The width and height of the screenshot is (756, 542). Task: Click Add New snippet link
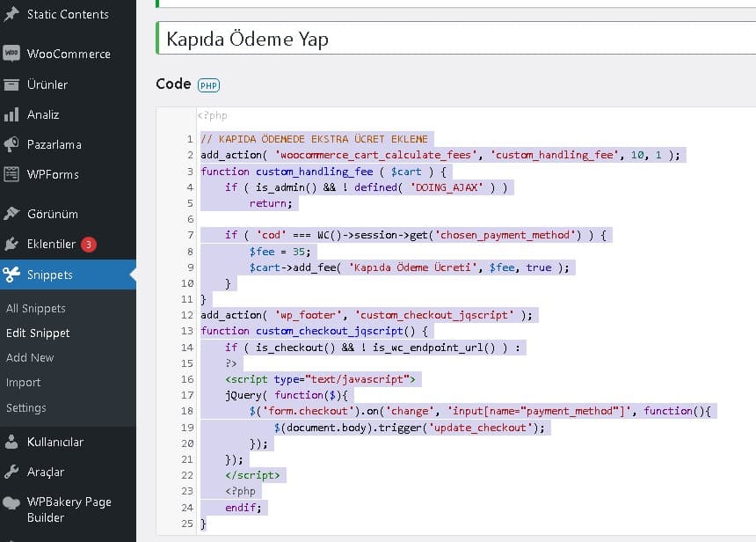point(30,357)
